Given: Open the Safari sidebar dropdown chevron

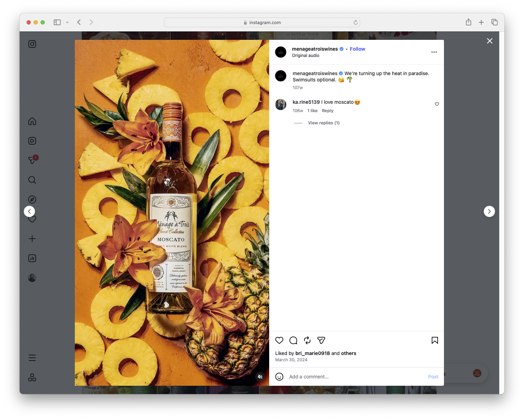Looking at the screenshot, I should [67, 22].
